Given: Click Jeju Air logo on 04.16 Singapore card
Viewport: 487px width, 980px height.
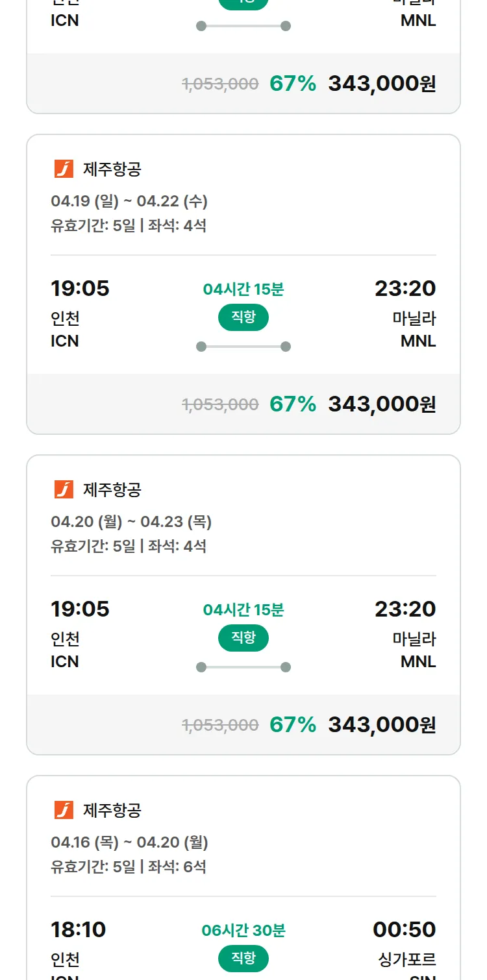Looking at the screenshot, I should (64, 810).
